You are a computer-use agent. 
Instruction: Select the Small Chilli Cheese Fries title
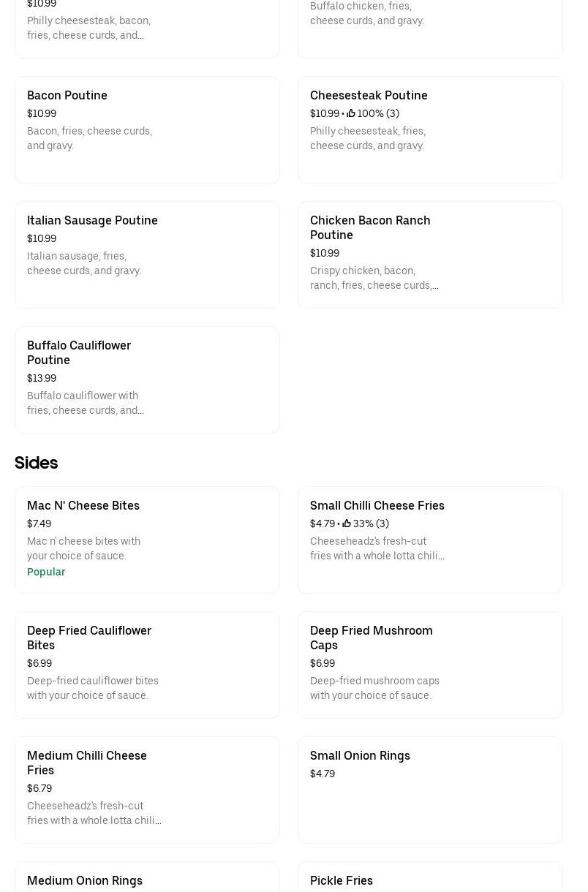pos(377,505)
